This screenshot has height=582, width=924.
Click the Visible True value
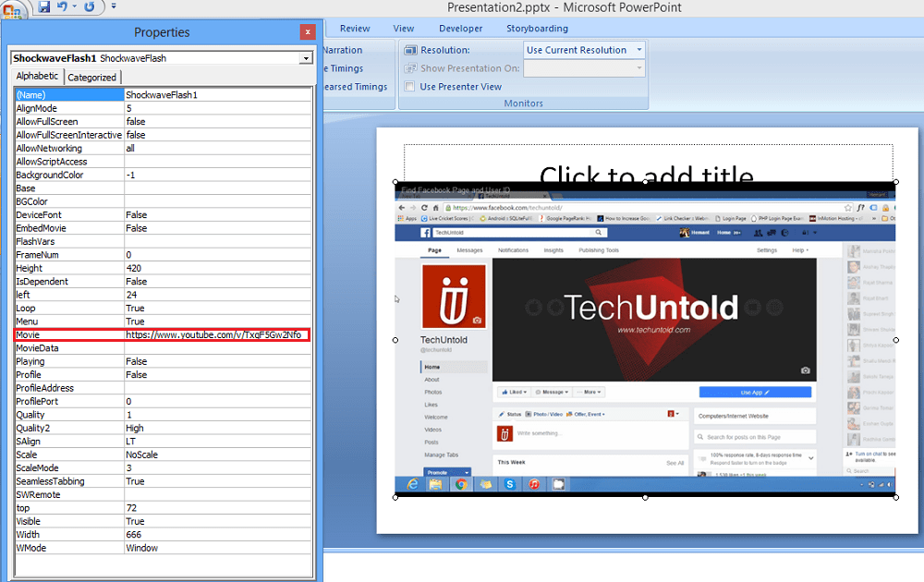click(217, 521)
